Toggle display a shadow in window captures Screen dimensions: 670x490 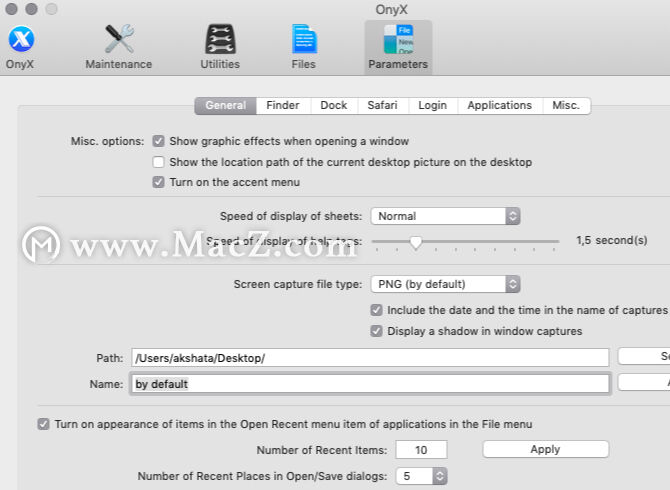pyautogui.click(x=376, y=331)
